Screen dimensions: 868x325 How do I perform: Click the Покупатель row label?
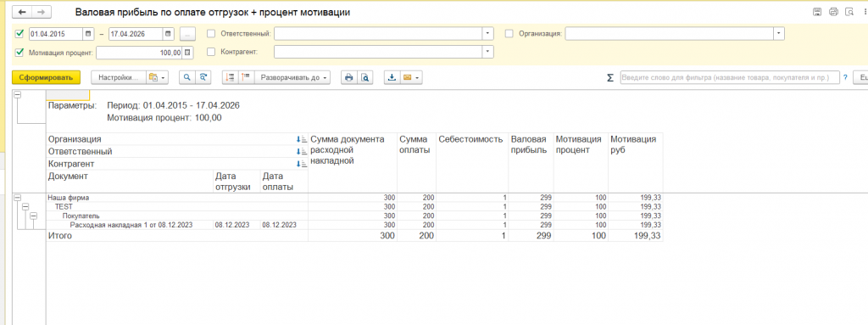coord(81,216)
